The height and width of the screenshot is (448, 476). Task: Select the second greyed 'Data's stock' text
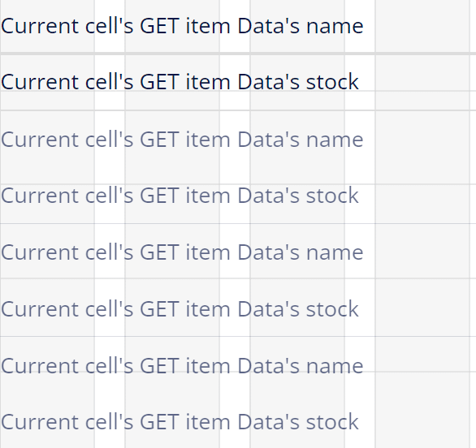pos(298,309)
